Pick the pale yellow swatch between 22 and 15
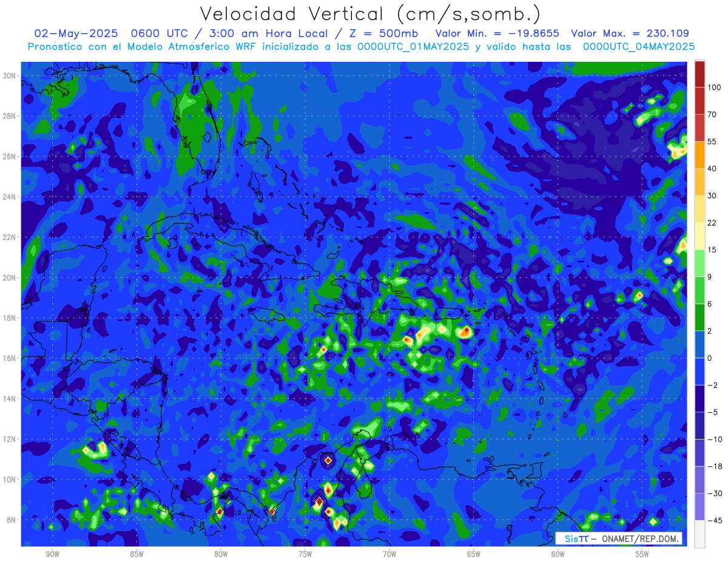Viewport: 728px width, 562px height. [699, 236]
